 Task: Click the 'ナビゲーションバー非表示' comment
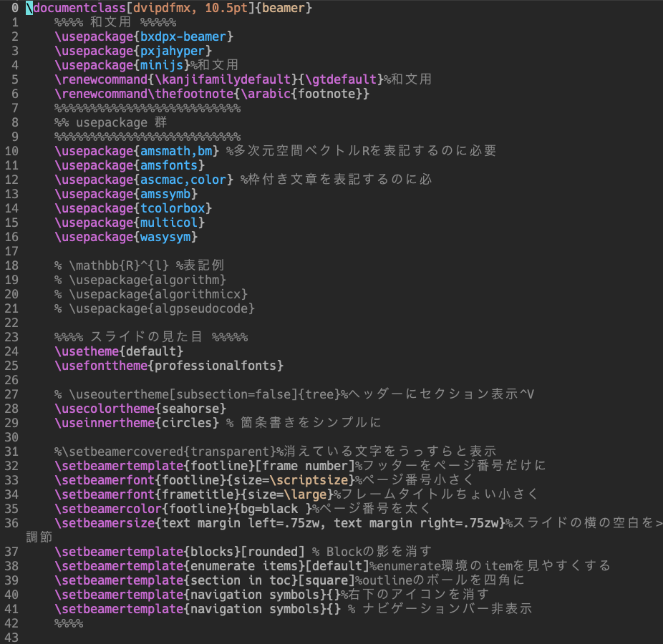pos(440,609)
